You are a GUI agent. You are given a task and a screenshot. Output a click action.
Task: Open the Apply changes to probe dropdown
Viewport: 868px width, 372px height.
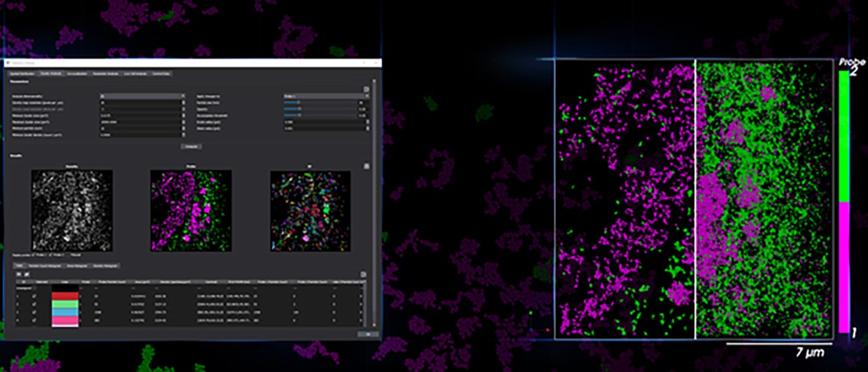coord(326,96)
